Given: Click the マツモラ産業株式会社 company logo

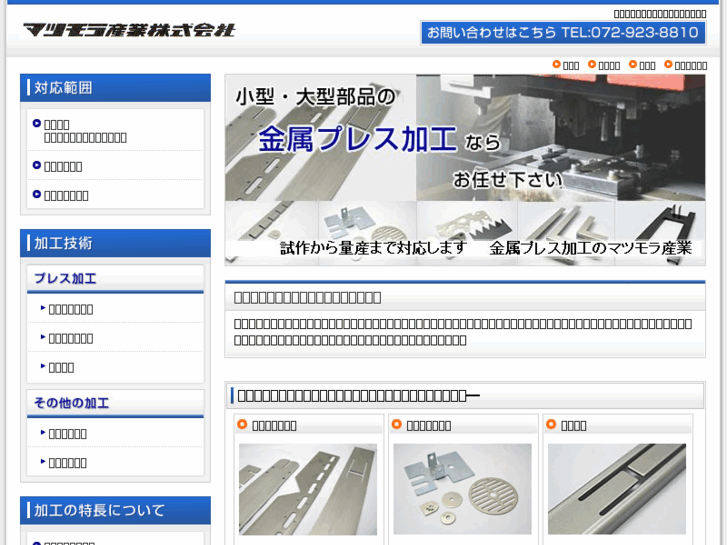Looking at the screenshot, I should (x=129, y=30).
